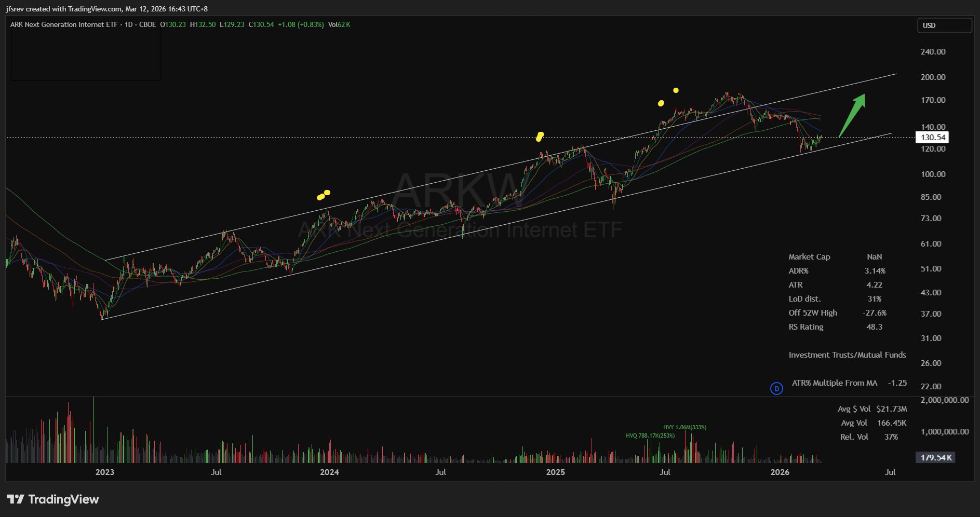The height and width of the screenshot is (517, 980).
Task: Click the 31.00 price axis label
Action: pos(931,338)
